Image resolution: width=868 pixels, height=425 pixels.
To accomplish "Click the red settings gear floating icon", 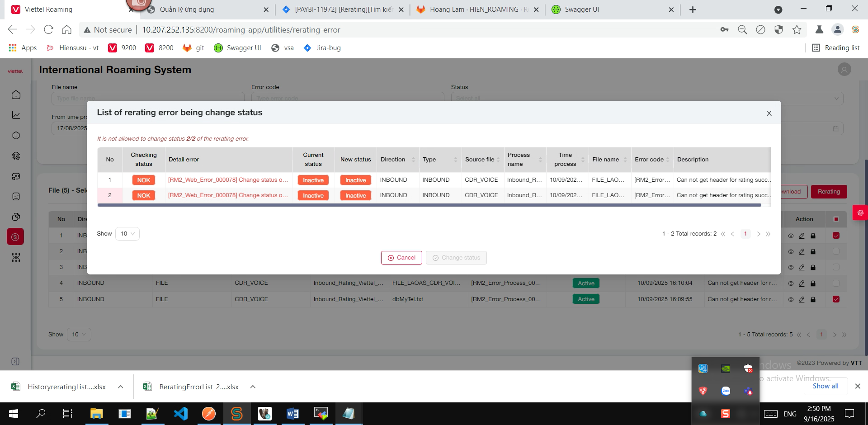I will [x=860, y=212].
